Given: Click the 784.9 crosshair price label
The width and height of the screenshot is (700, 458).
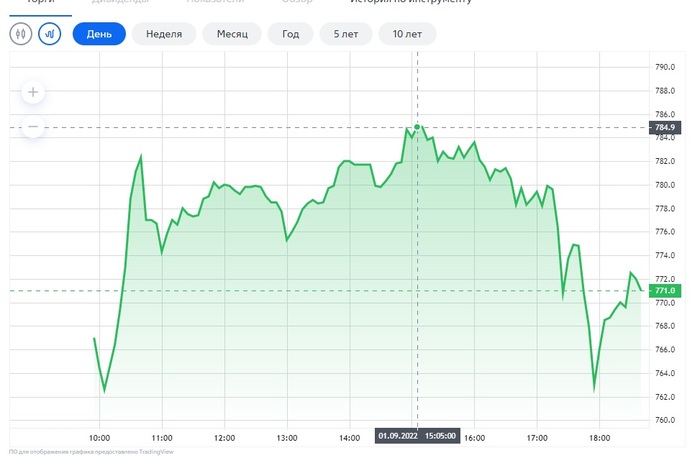Looking at the screenshot, I should pos(665,128).
